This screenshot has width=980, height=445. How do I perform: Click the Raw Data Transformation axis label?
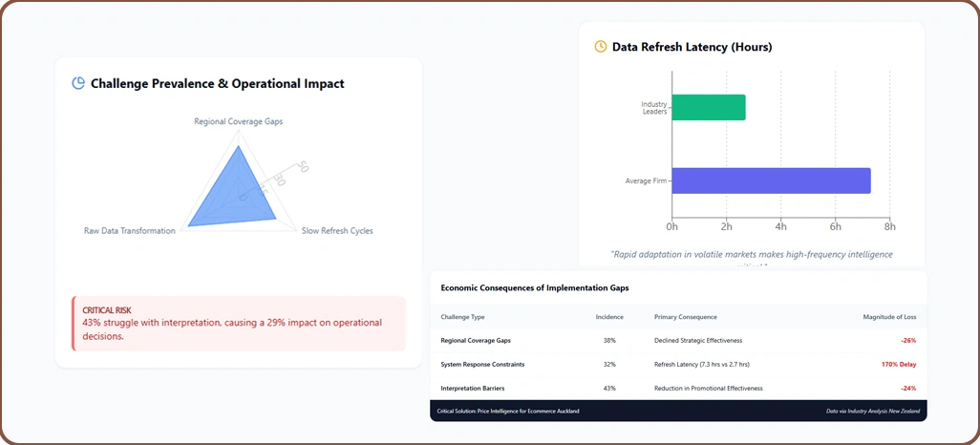pos(130,231)
